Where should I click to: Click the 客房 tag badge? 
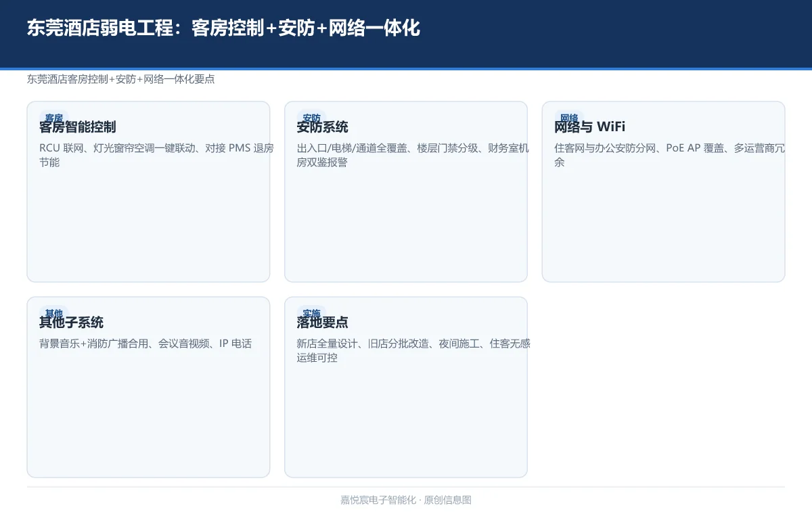pos(54,118)
